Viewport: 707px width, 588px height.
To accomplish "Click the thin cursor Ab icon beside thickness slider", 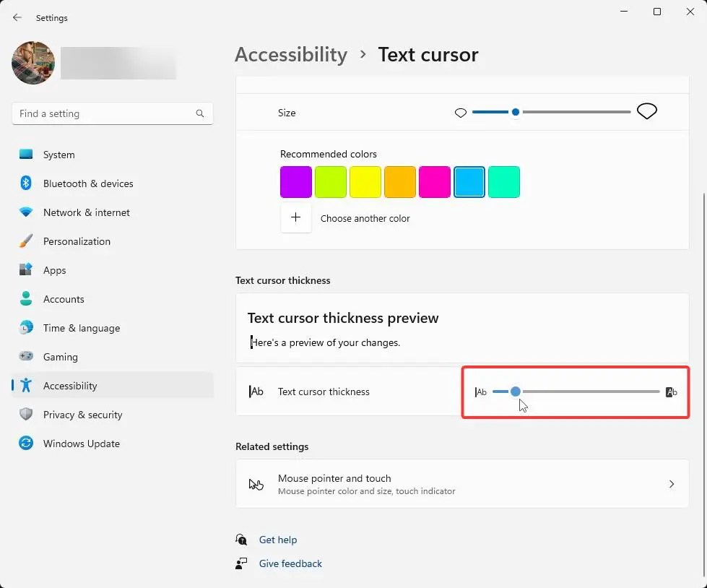I will [x=481, y=392].
